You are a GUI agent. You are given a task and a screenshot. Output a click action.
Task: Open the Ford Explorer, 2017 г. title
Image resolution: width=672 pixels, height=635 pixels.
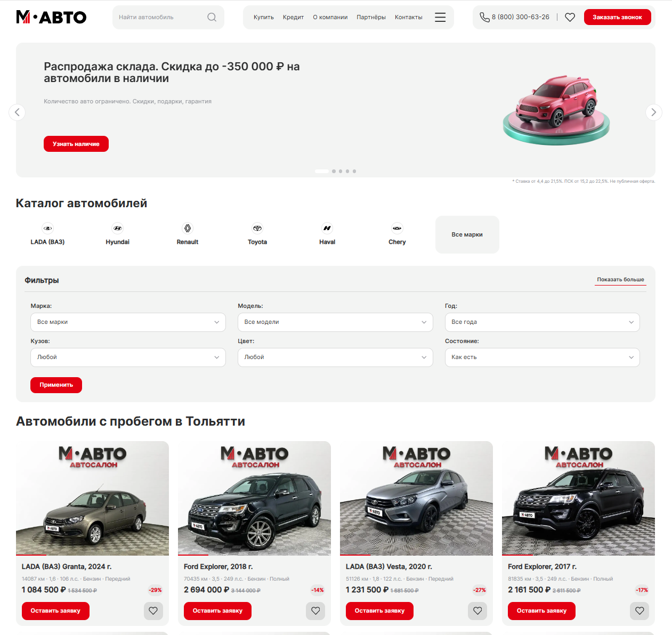coord(542,567)
